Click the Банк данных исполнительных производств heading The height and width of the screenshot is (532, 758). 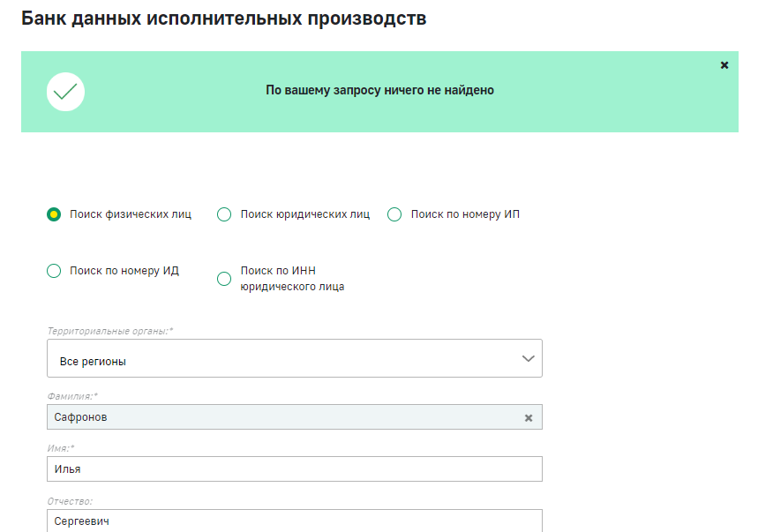point(222,17)
